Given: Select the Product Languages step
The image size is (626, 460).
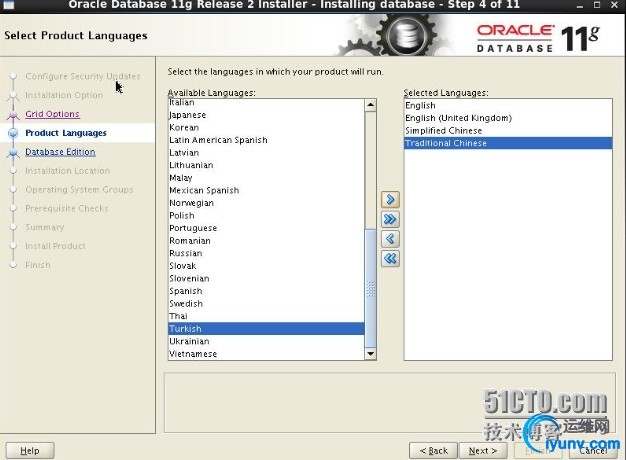Looking at the screenshot, I should click(x=66, y=133).
